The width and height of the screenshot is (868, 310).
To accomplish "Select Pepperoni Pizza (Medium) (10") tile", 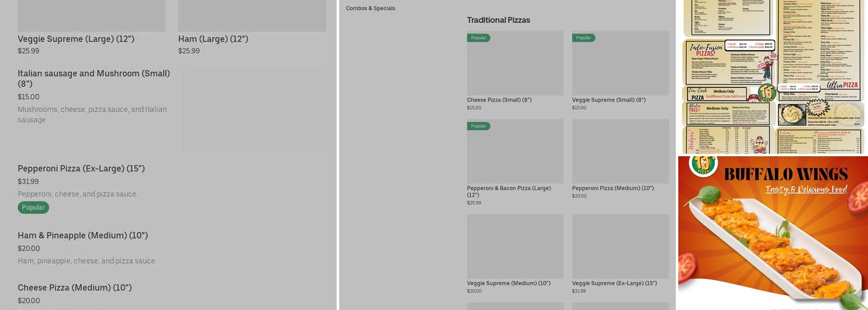I will click(x=620, y=155).
